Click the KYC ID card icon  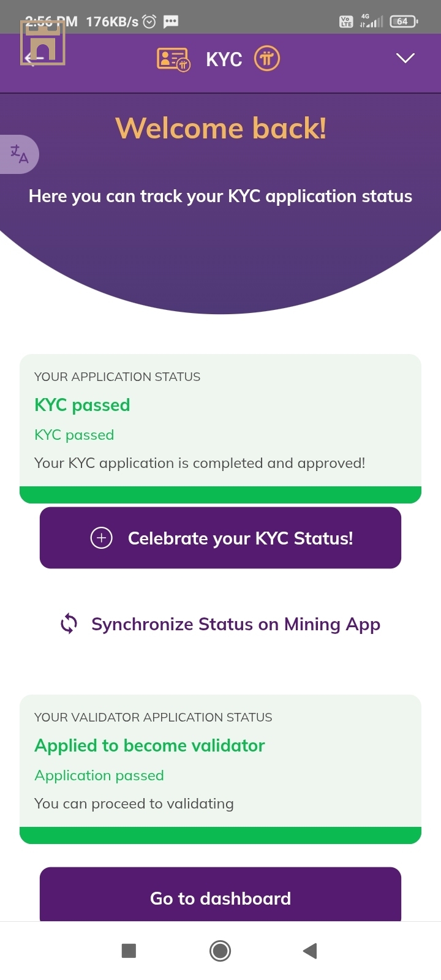[174, 59]
